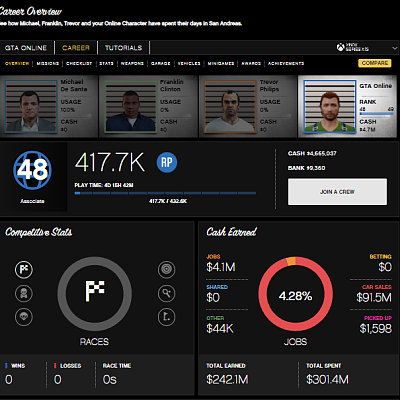Select the tennis racket stat icon
This screenshot has width=400, height=400.
[166, 293]
